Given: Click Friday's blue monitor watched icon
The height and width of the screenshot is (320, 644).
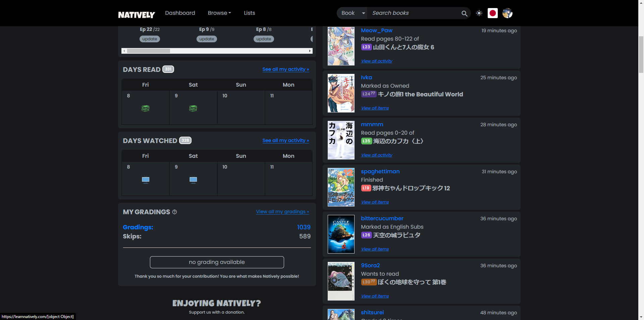Looking at the screenshot, I should [146, 180].
